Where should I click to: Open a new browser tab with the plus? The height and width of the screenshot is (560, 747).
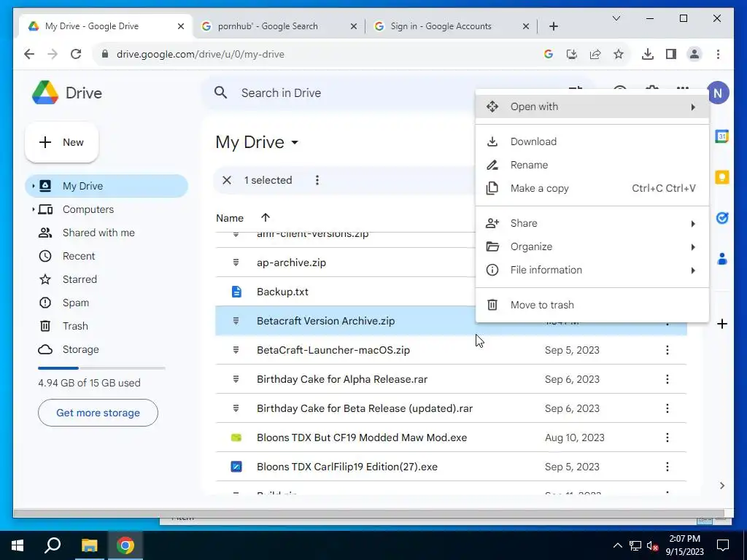tap(553, 26)
